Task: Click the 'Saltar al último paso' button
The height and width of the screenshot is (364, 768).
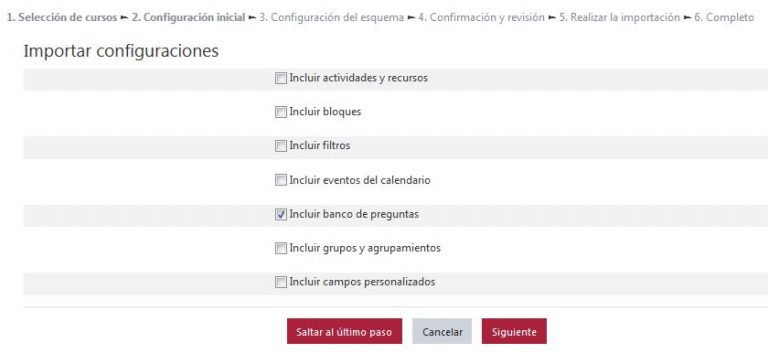Action: click(x=344, y=332)
